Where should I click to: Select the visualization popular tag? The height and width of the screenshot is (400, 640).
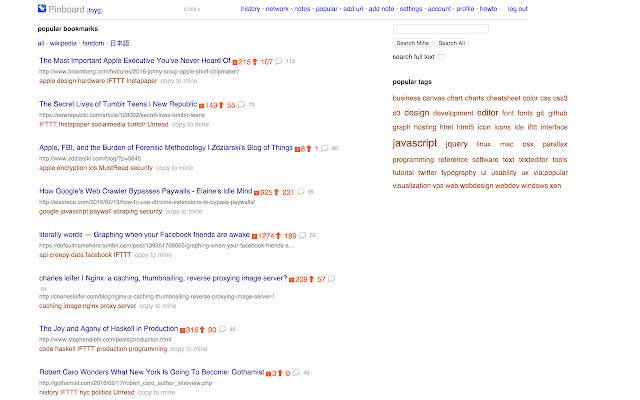tap(411, 186)
